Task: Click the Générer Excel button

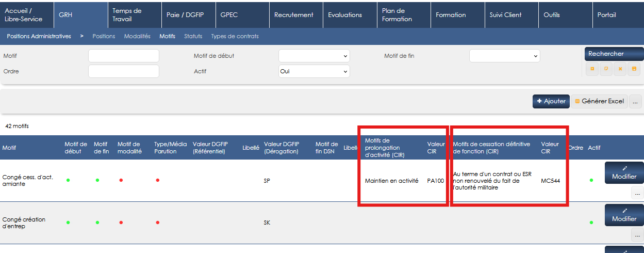Action: [599, 101]
